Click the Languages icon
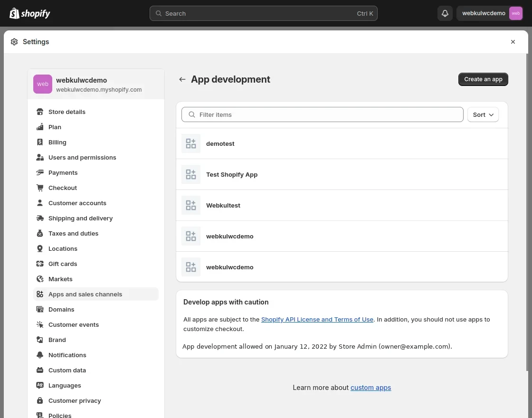 coord(40,385)
